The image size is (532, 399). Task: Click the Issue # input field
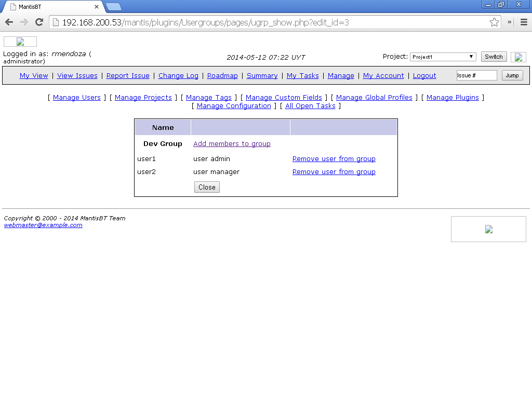coord(476,76)
